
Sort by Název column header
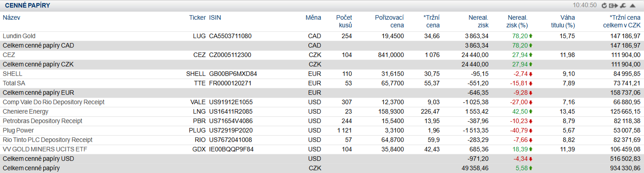pyautogui.click(x=12, y=18)
